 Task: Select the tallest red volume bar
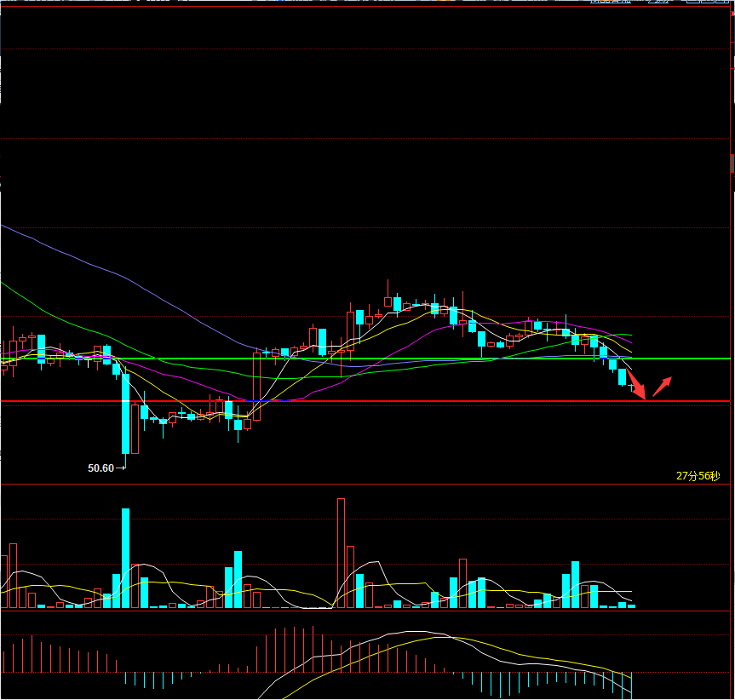341,553
